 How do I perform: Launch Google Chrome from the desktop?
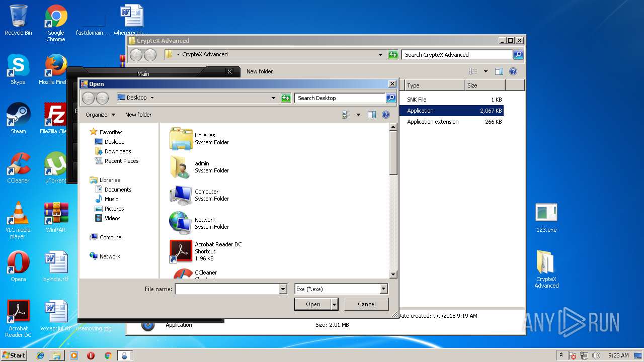pos(56,23)
